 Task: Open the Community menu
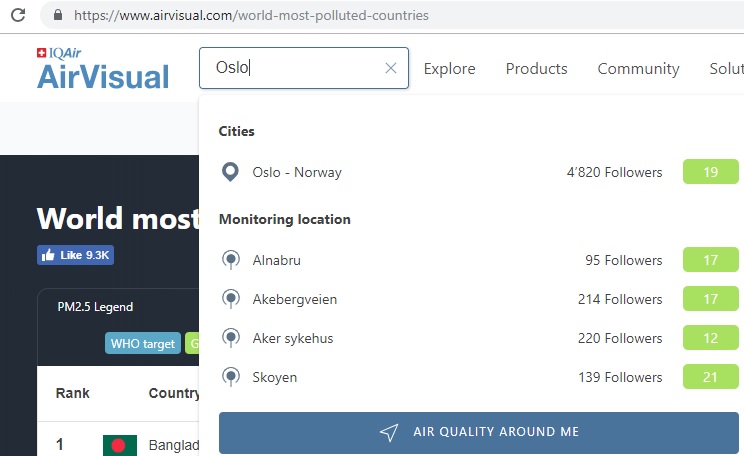coord(638,69)
